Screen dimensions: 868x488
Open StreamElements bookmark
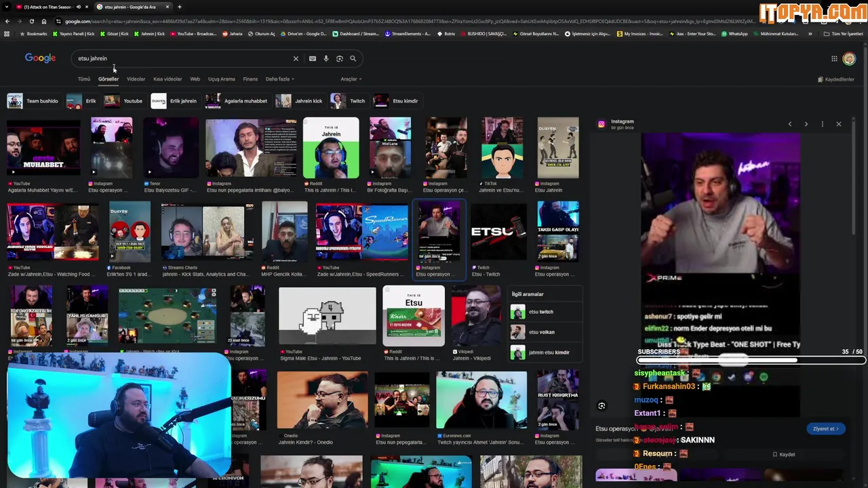pyautogui.click(x=408, y=34)
